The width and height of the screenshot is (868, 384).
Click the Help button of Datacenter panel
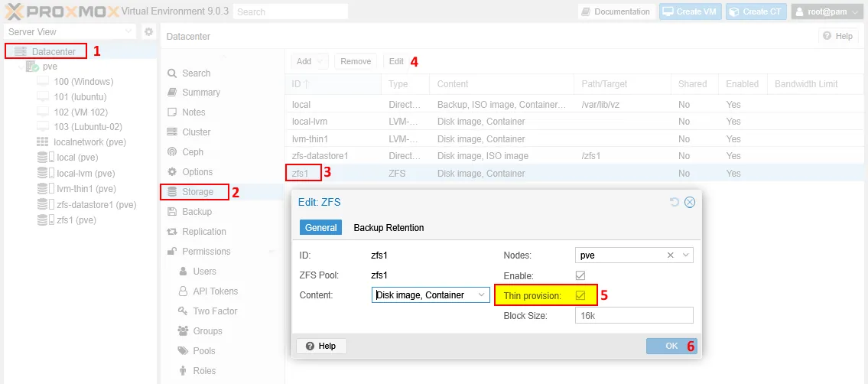838,36
